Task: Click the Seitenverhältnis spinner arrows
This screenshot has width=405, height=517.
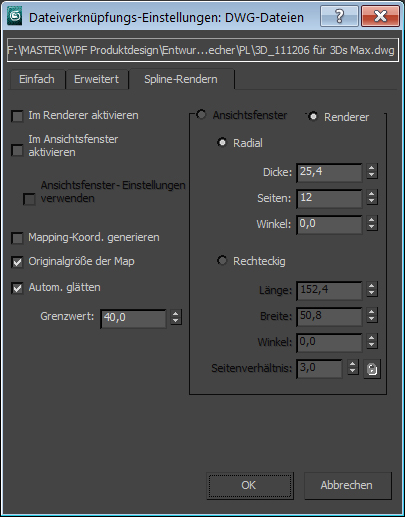Action: pos(353,368)
